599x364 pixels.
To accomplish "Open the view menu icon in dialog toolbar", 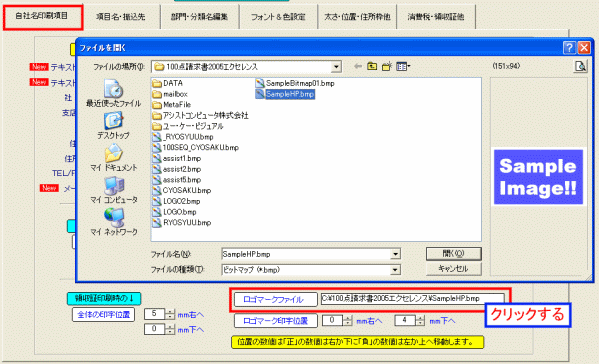I will click(x=403, y=66).
